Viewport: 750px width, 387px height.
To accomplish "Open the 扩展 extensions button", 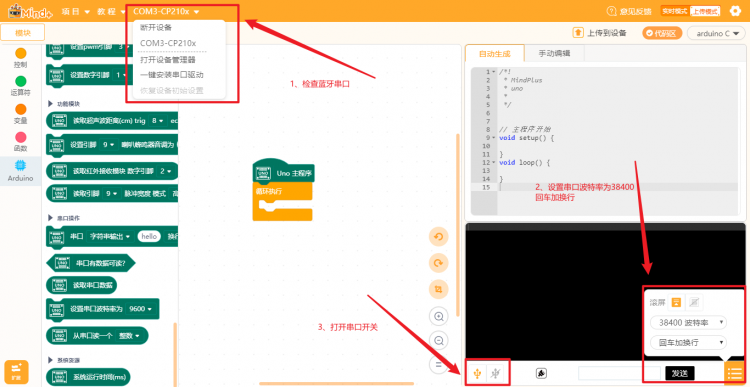I will 16,372.
